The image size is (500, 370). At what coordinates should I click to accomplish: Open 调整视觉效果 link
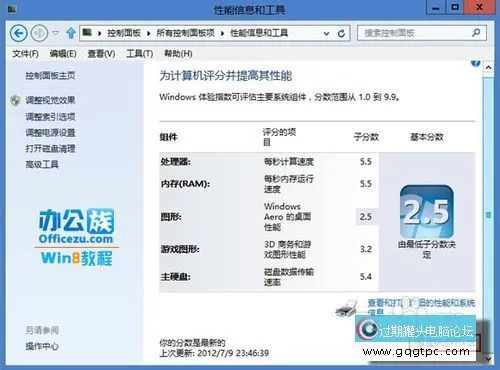(50, 100)
